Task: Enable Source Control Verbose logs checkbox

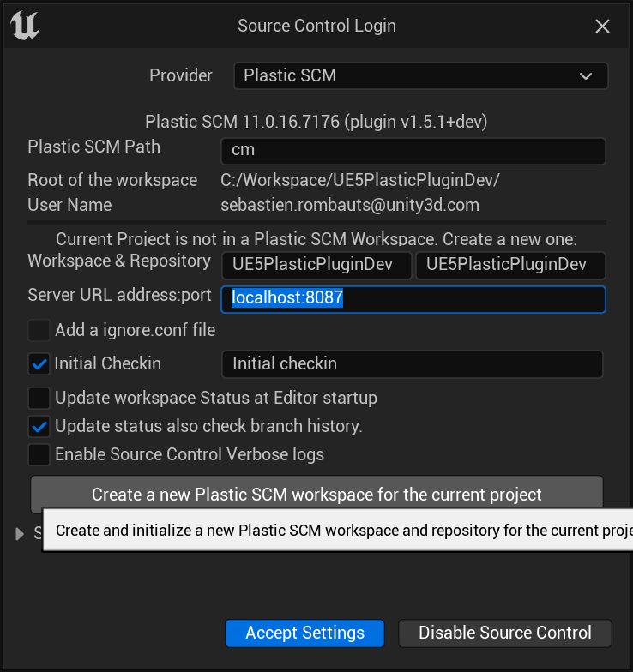Action: point(39,454)
